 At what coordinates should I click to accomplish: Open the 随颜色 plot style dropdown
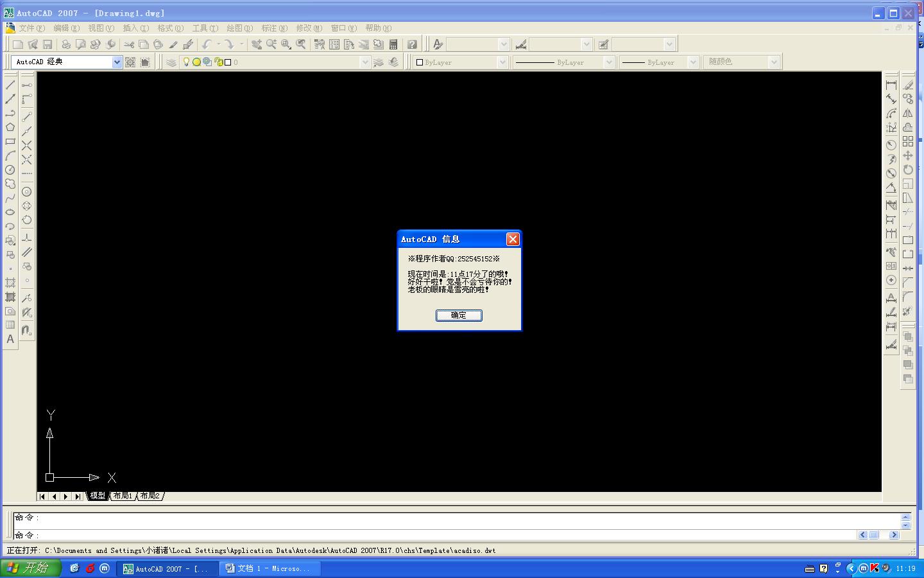point(774,62)
